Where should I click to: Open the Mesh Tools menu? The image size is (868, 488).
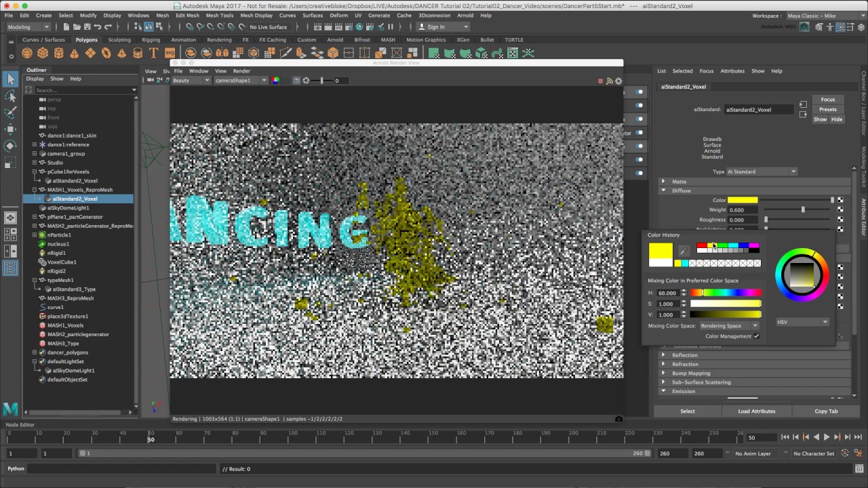[219, 15]
